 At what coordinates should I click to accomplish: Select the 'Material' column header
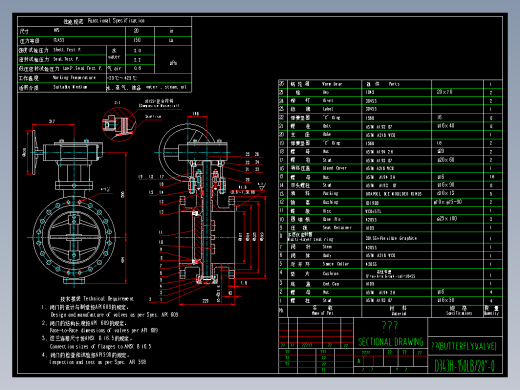(x=398, y=314)
